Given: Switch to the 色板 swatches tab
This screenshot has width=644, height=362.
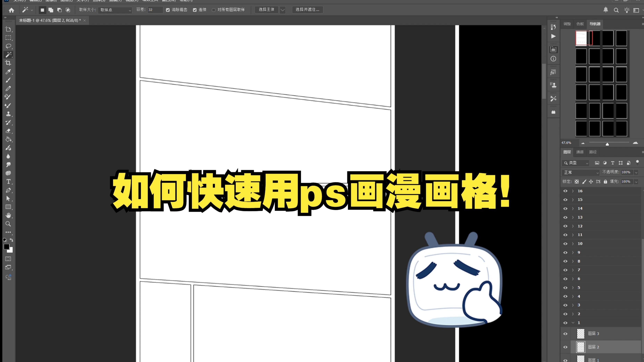Looking at the screenshot, I should pyautogui.click(x=580, y=24).
